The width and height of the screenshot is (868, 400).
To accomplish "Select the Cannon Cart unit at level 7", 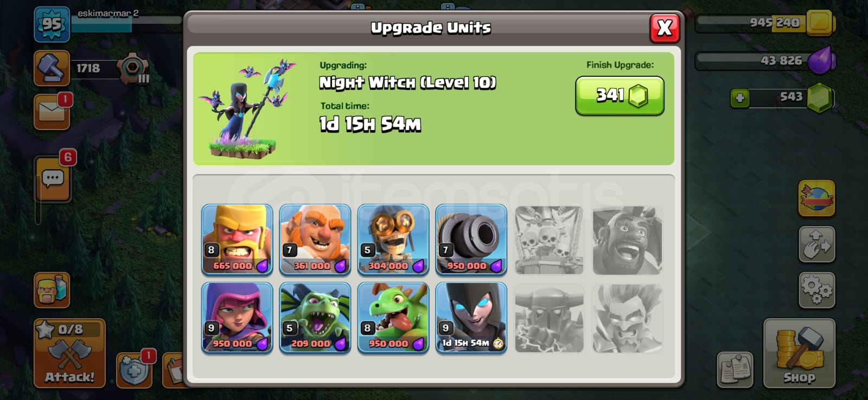I will point(471,240).
